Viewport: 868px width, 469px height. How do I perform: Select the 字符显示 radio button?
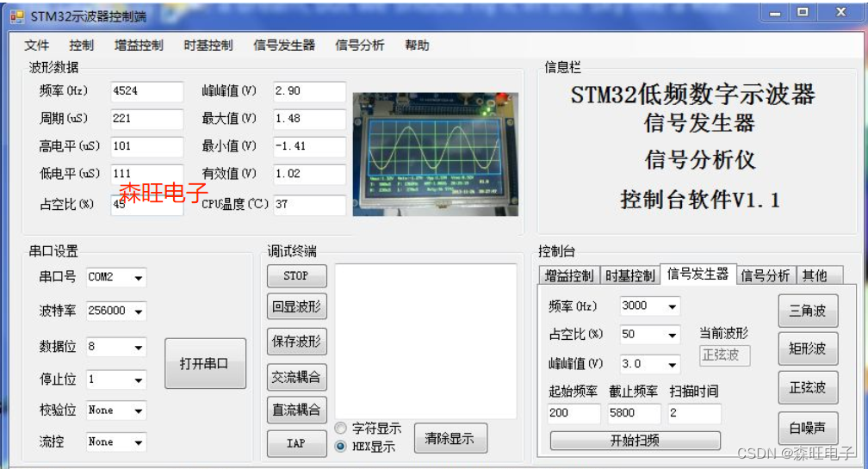pyautogui.click(x=340, y=428)
